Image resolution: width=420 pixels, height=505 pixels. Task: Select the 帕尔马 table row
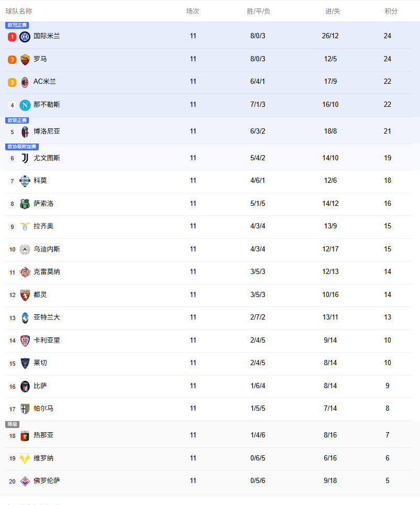click(209, 409)
